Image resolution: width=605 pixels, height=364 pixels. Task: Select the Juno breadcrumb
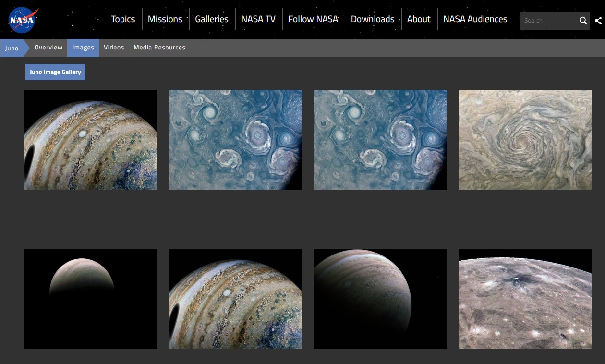pos(12,48)
